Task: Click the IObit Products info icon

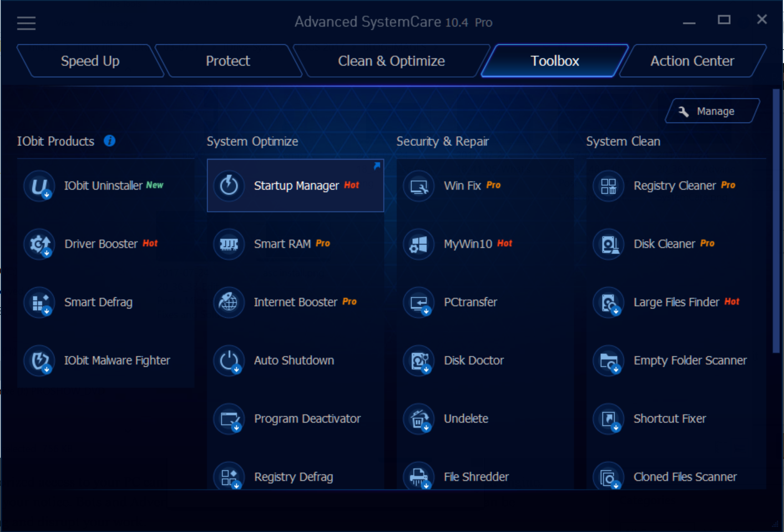Action: [x=109, y=141]
